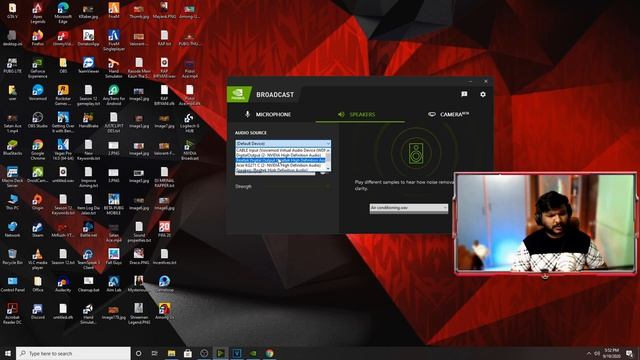
Task: Open Microsoft Edge desktop shortcut
Action: tap(63, 12)
